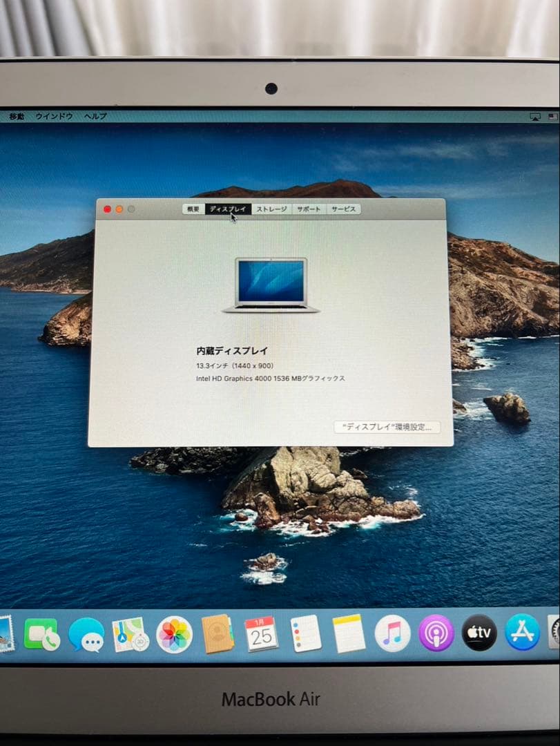Click the Intel HD Graphics 4000 text

coord(271,379)
